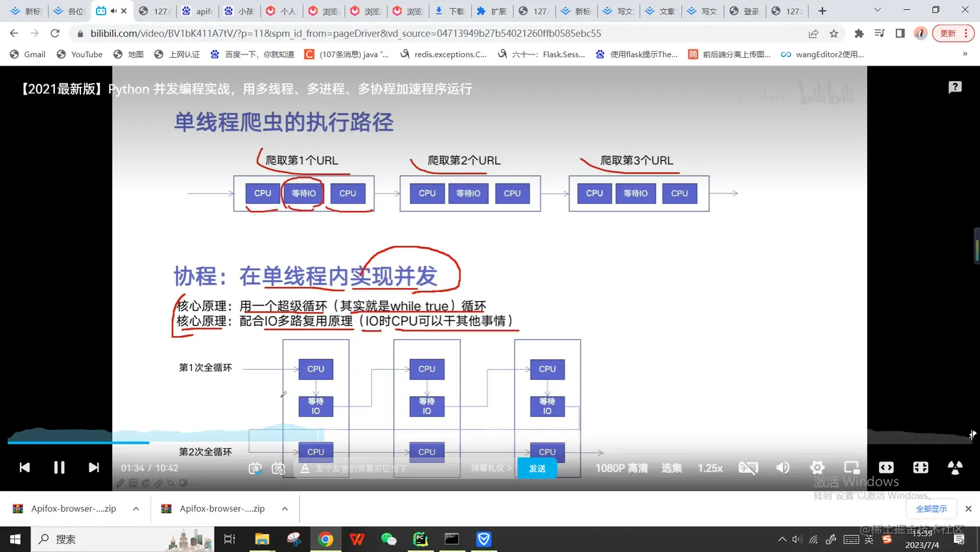980x552 pixels.
Task: Toggle the danmaku display switch
Action: click(255, 468)
